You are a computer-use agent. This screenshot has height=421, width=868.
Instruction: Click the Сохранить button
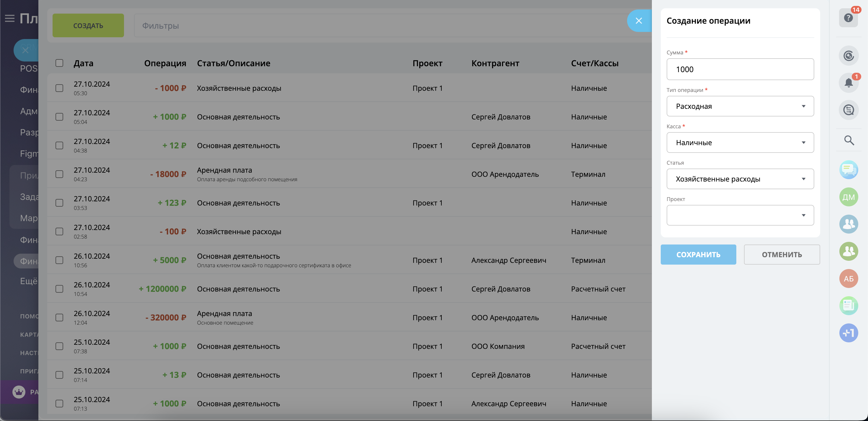coord(698,255)
